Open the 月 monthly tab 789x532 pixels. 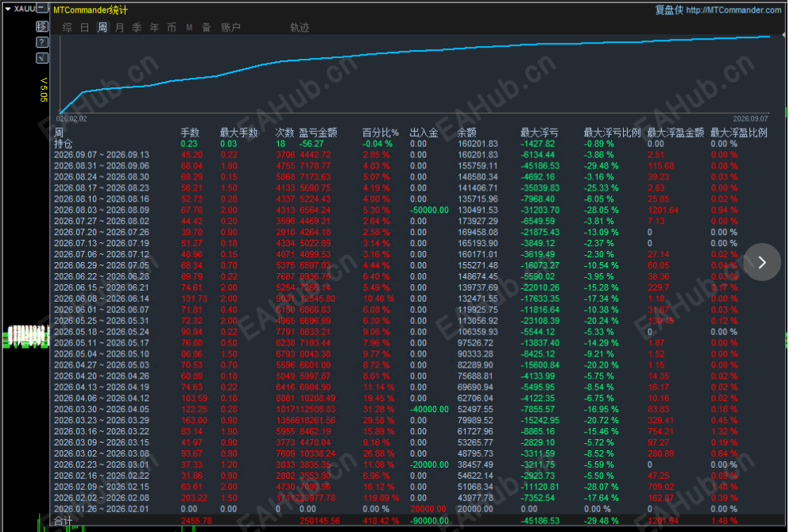pos(119,27)
